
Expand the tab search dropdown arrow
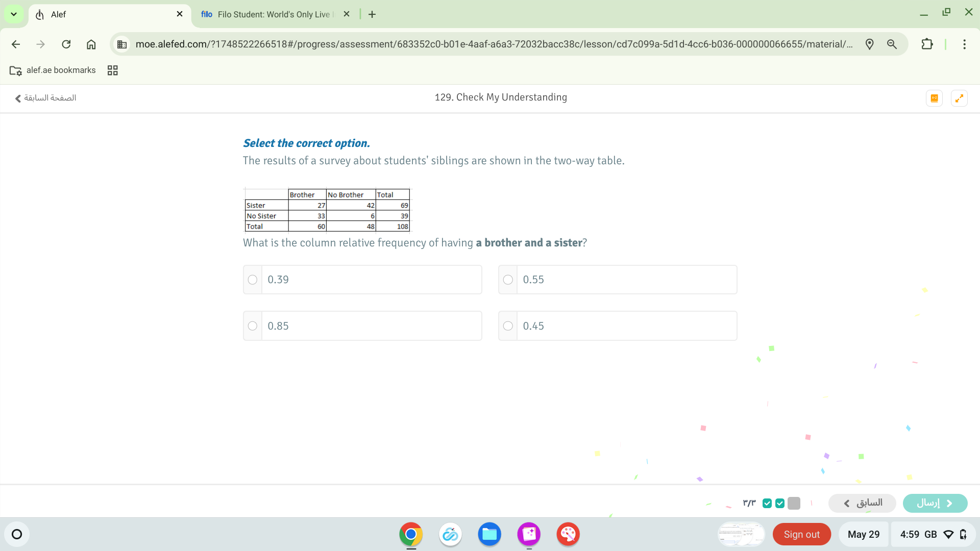(x=14, y=14)
